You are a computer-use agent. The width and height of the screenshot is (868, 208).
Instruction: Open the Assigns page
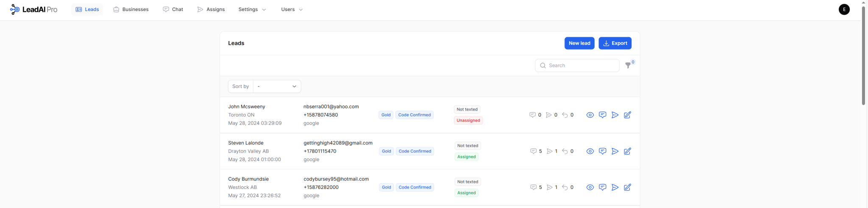pos(211,9)
